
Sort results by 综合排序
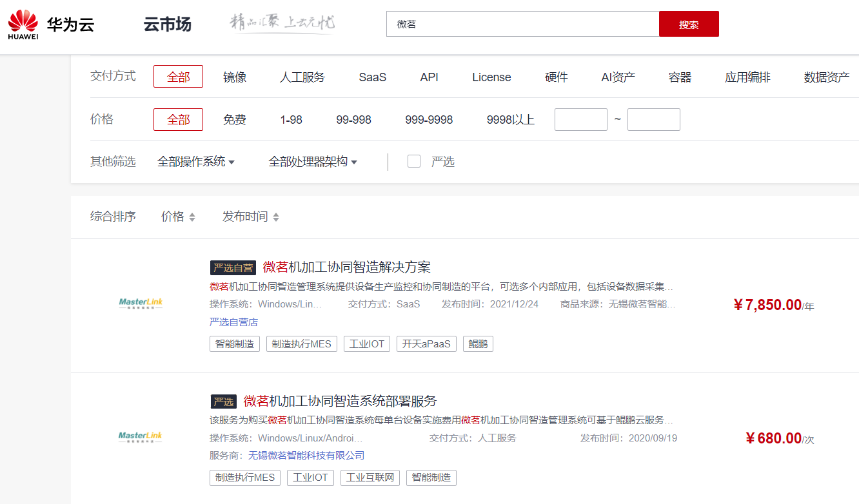click(x=113, y=217)
